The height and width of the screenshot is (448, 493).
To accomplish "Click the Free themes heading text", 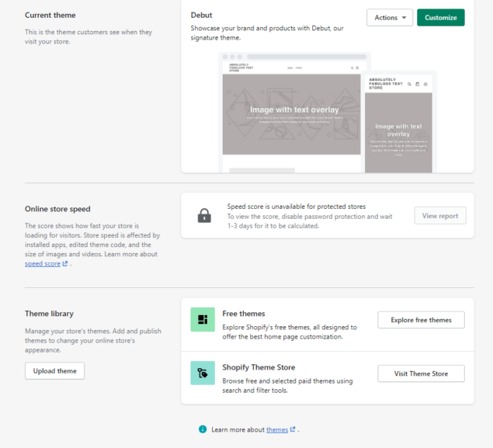I will (244, 314).
